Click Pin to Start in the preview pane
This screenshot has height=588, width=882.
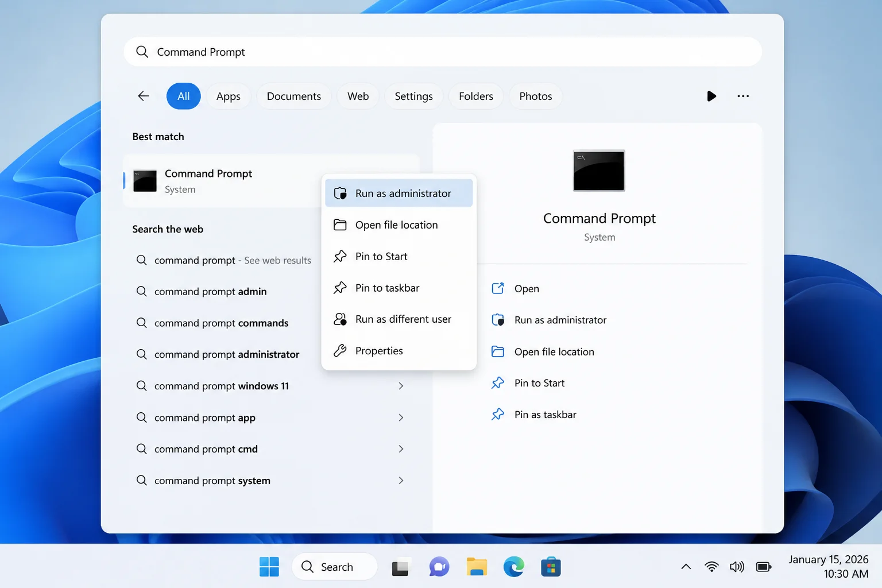[x=539, y=383]
